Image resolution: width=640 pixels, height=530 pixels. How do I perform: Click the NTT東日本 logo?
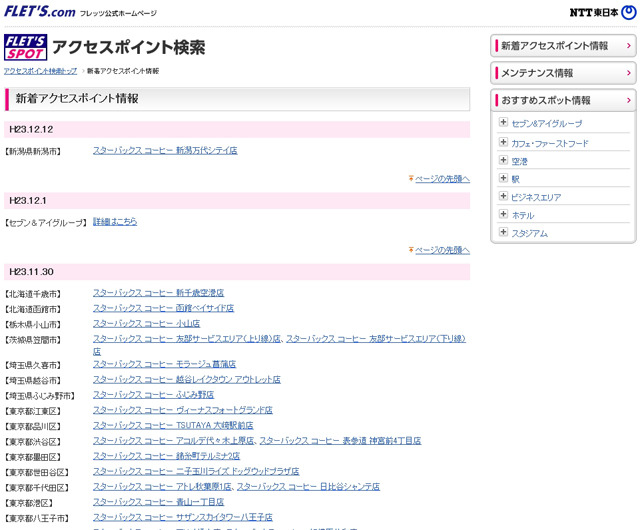tap(603, 13)
